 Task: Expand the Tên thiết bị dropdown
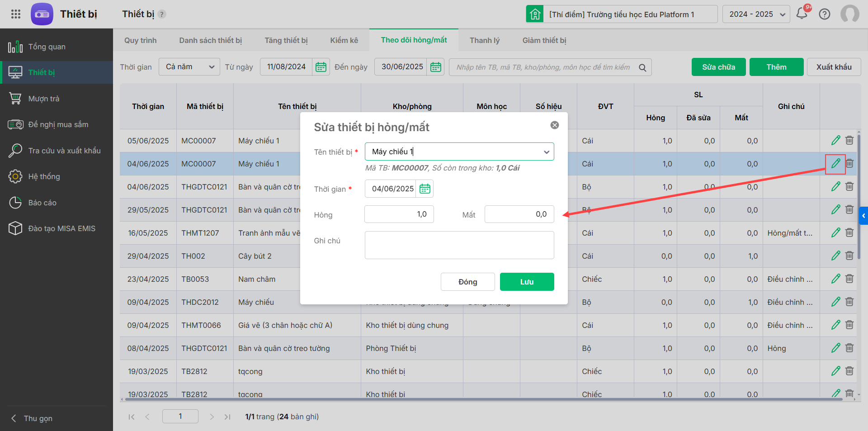547,152
